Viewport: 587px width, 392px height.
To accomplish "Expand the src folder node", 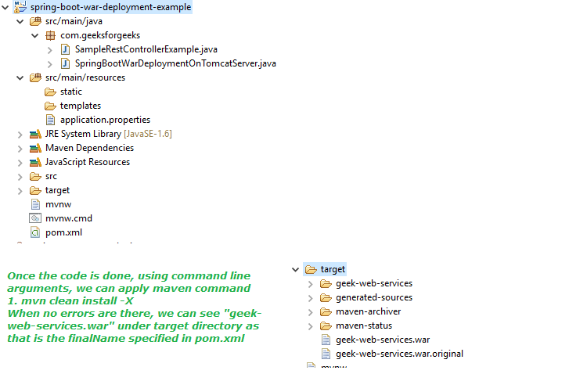I will click(x=20, y=177).
